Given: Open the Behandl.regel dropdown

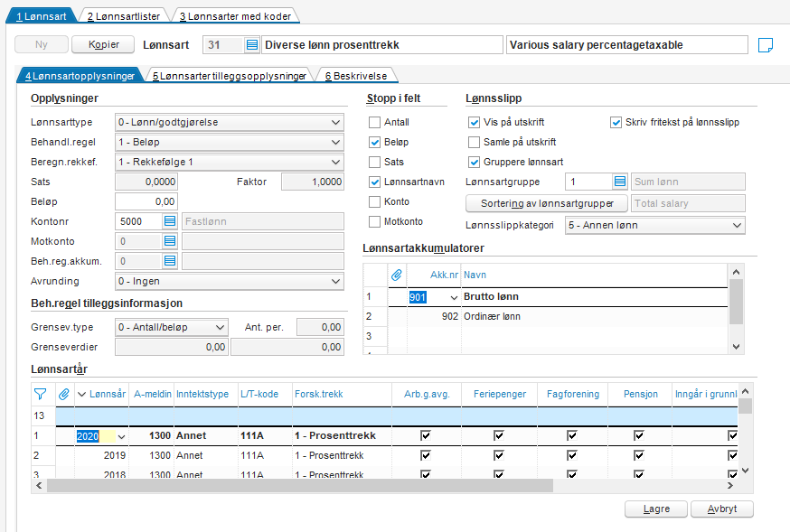Looking at the screenshot, I should pyautogui.click(x=335, y=143).
